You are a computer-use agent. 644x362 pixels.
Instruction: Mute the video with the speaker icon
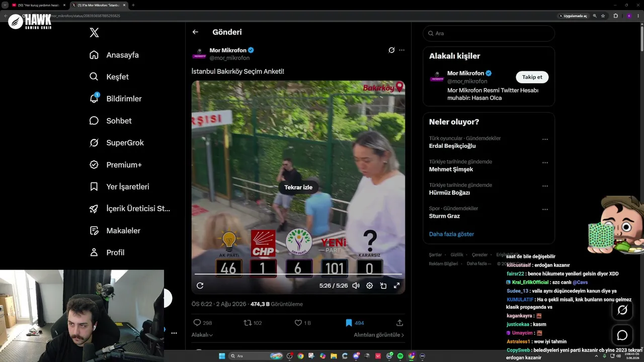(x=356, y=286)
